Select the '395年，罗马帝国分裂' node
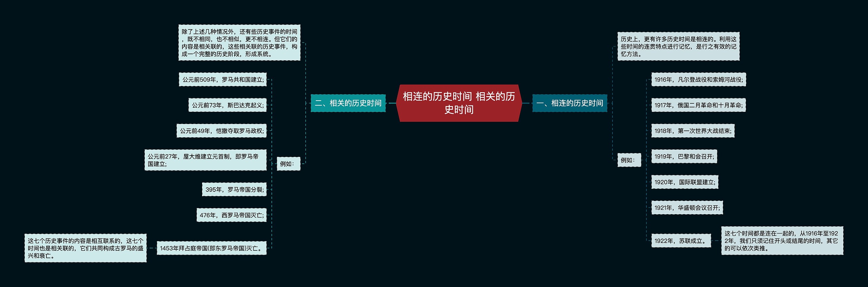 pyautogui.click(x=234, y=189)
